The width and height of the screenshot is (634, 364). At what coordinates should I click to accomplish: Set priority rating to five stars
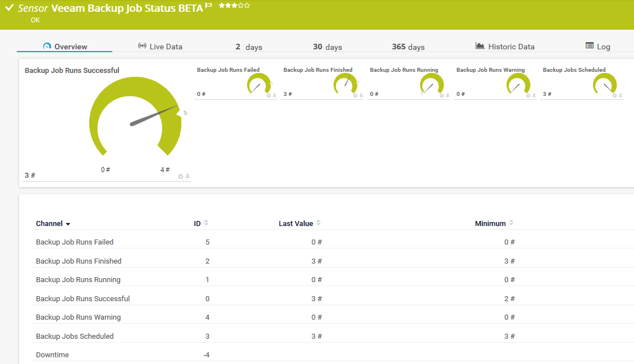(x=247, y=6)
